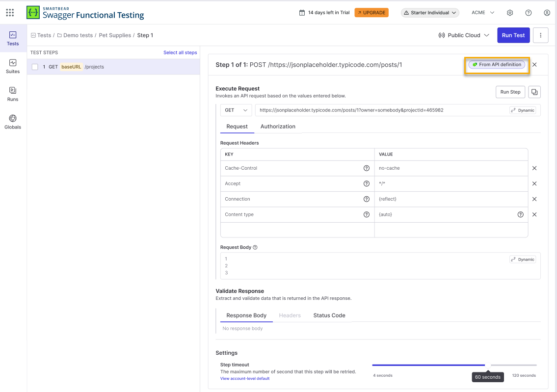
Task: Go to Tests in the sidebar
Action: (x=13, y=38)
